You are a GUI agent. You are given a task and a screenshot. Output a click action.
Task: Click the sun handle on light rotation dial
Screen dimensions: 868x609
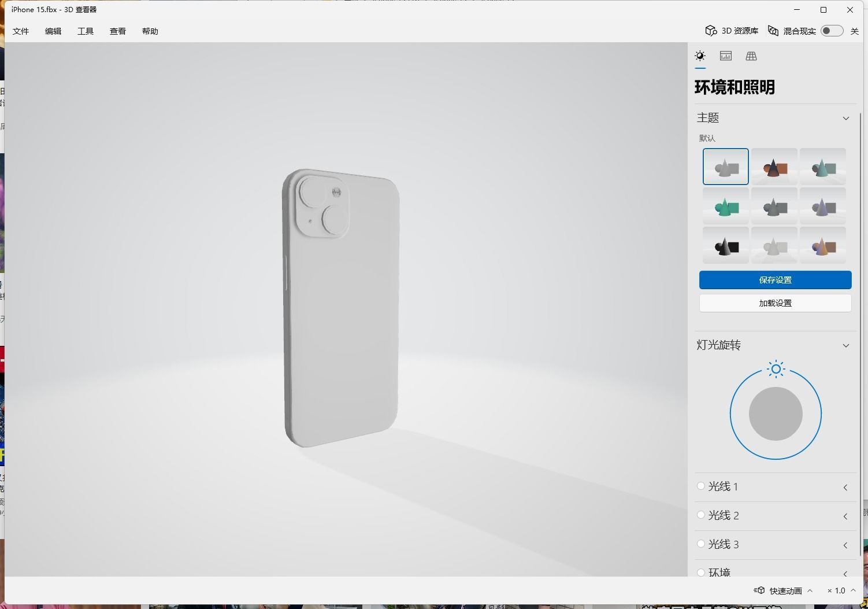(776, 369)
